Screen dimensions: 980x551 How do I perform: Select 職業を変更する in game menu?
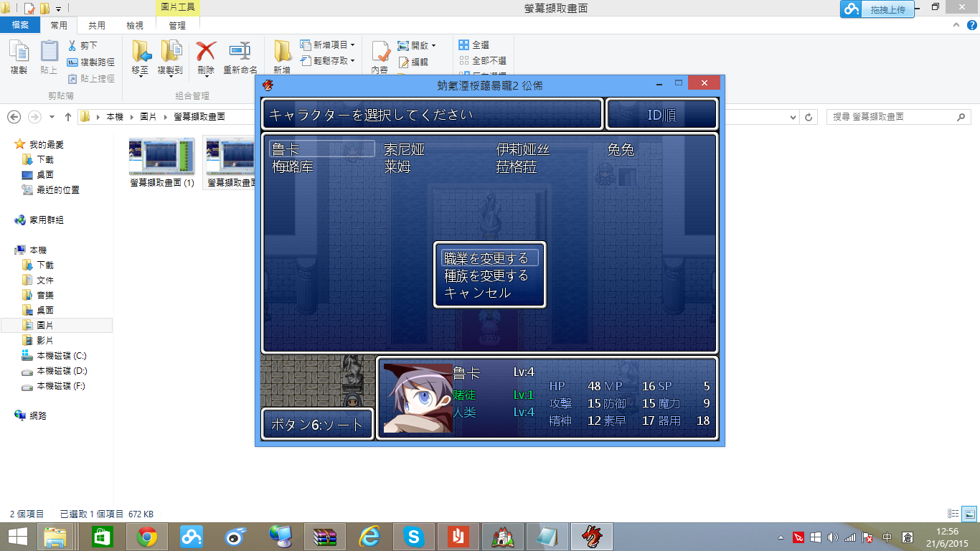489,258
